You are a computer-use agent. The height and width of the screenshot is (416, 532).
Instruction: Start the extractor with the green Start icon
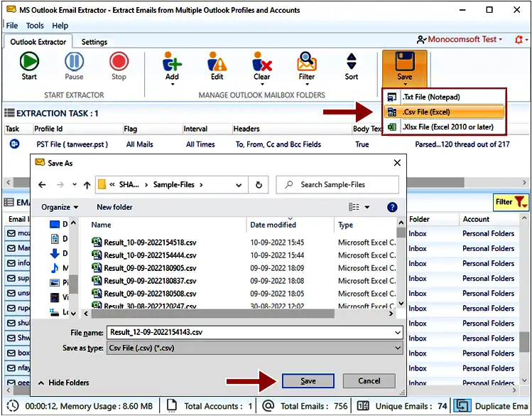pos(29,61)
